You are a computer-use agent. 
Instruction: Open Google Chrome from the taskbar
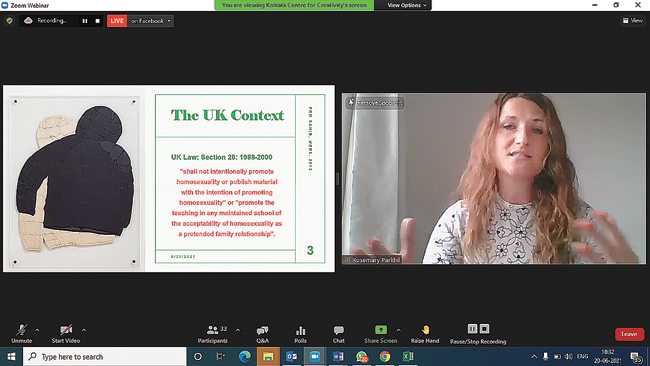point(385,356)
